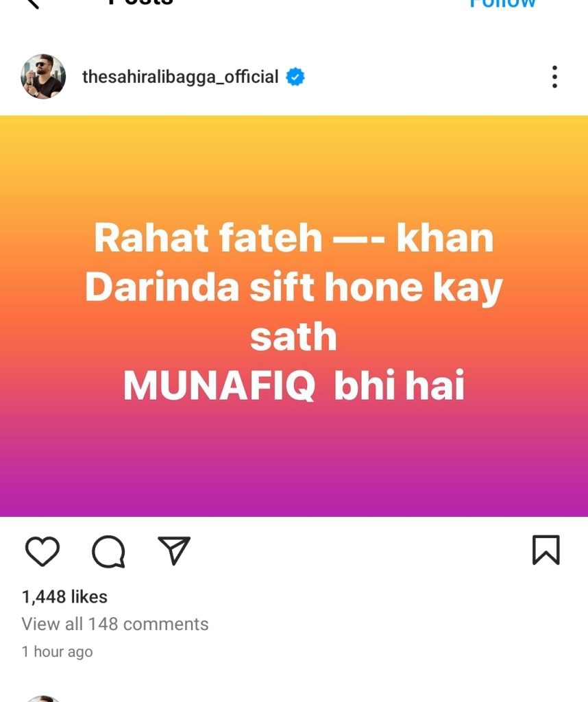Open thesahiralibagga_official profile picture
The width and height of the screenshot is (588, 702).
[x=43, y=77]
